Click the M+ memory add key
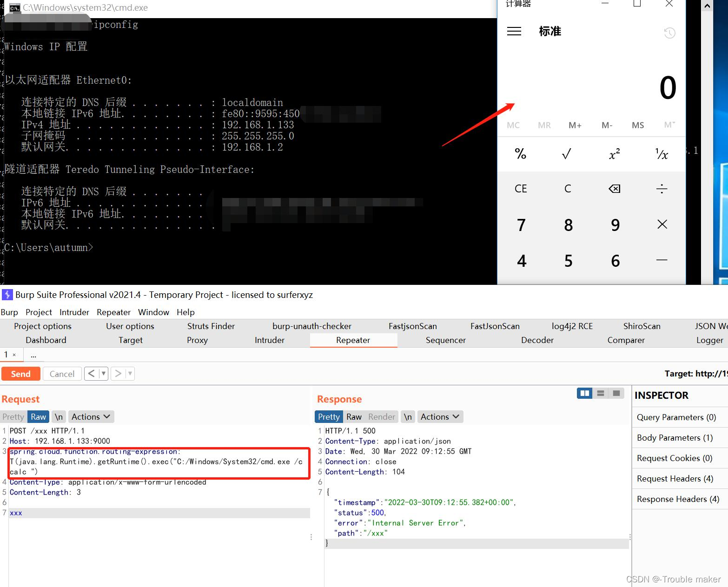 [x=575, y=125]
